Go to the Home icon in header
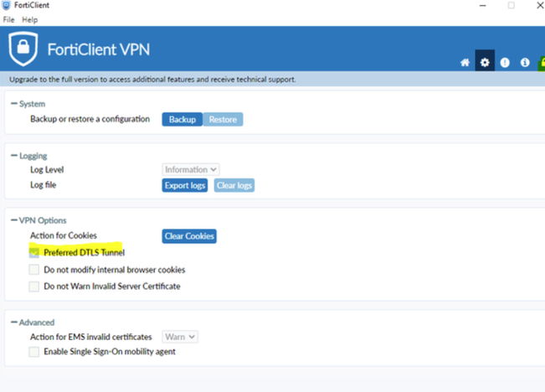 [465, 62]
